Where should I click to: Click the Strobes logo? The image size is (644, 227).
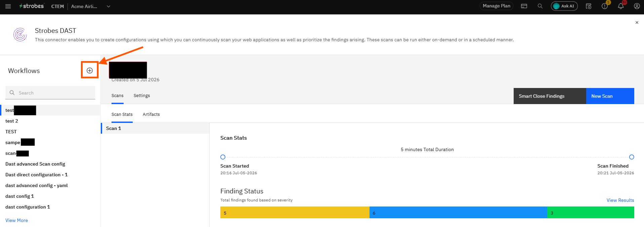(32, 6)
